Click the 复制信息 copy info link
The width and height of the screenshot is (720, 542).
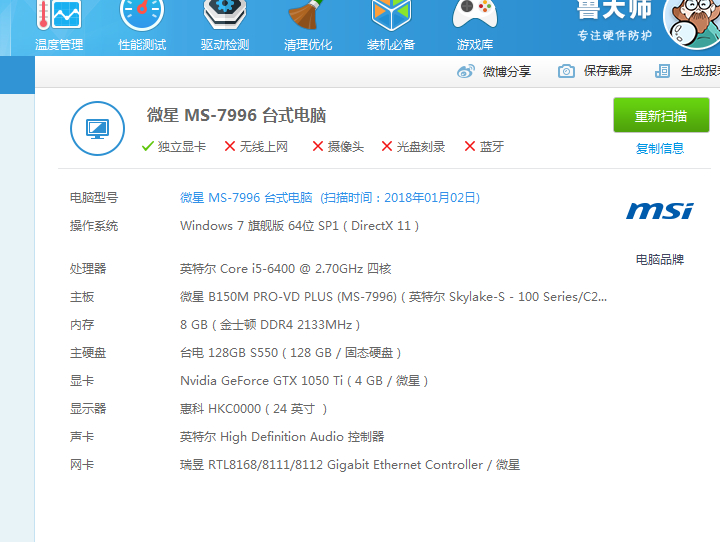coord(660,148)
